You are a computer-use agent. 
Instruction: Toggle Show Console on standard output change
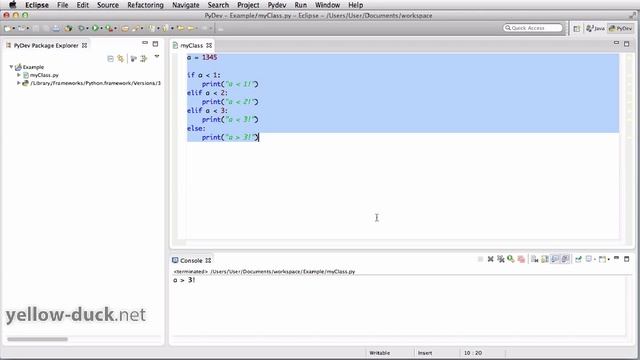pyautogui.click(x=555, y=259)
